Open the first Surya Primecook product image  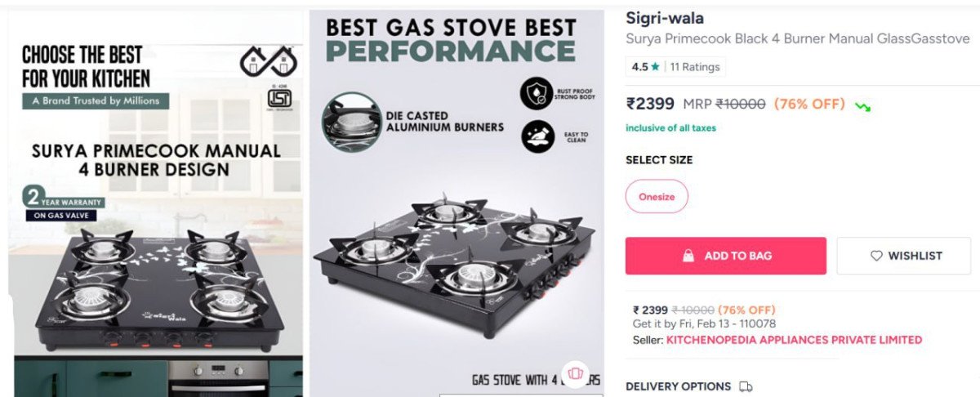click(154, 204)
